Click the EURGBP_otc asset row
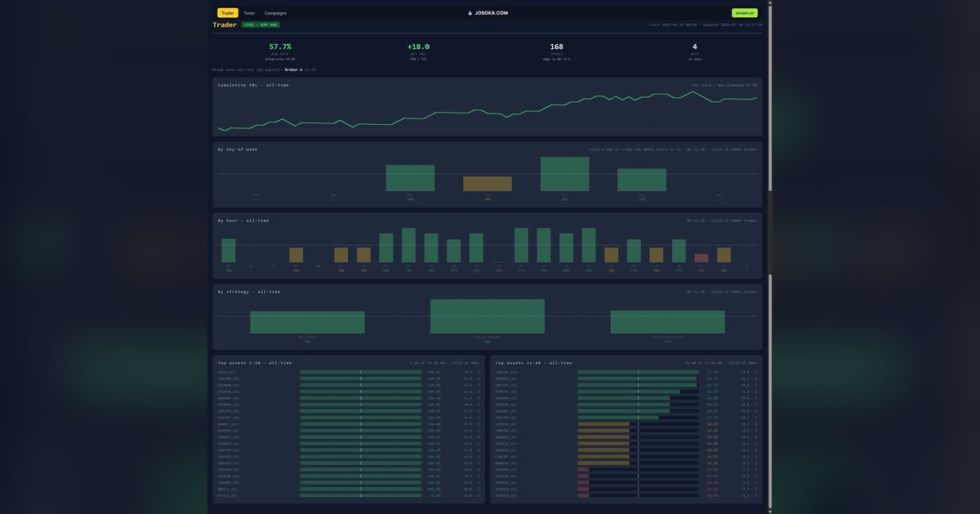Screen dimensions: 980x514 tap(626, 411)
